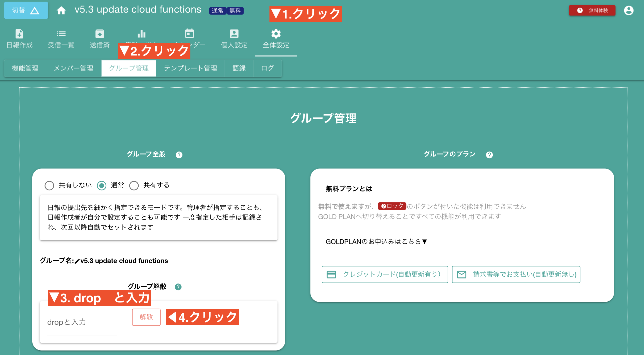Open 全体設定 gear icon
644x355 pixels.
pos(276,34)
